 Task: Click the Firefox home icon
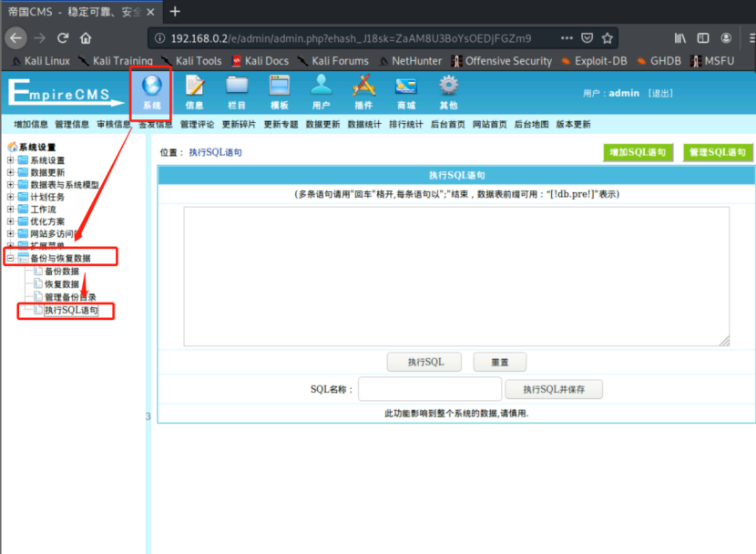(x=86, y=38)
